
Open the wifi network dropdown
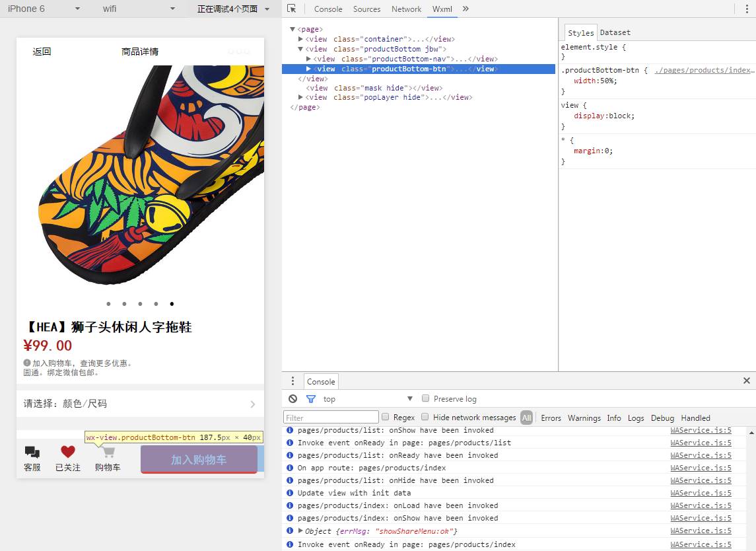coord(139,9)
